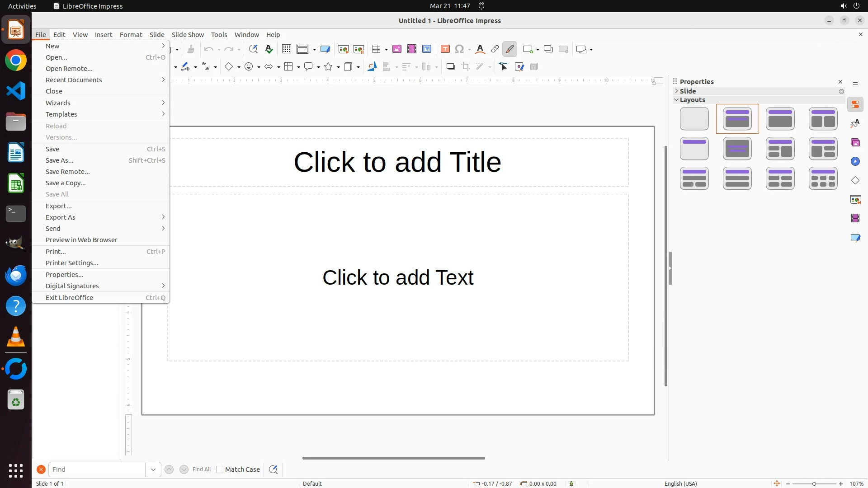Toggle the Match Case checkbox
Image resolution: width=868 pixels, height=488 pixels.
[x=220, y=469]
